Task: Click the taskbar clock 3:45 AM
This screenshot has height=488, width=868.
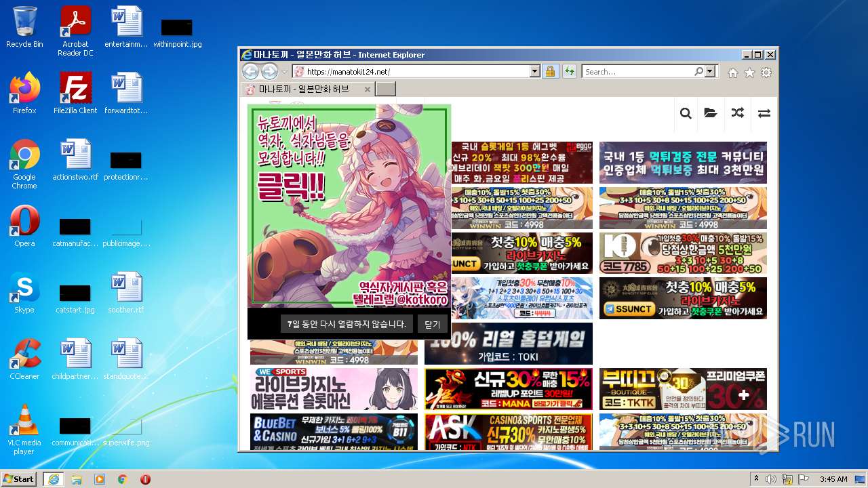Action: pos(833,479)
